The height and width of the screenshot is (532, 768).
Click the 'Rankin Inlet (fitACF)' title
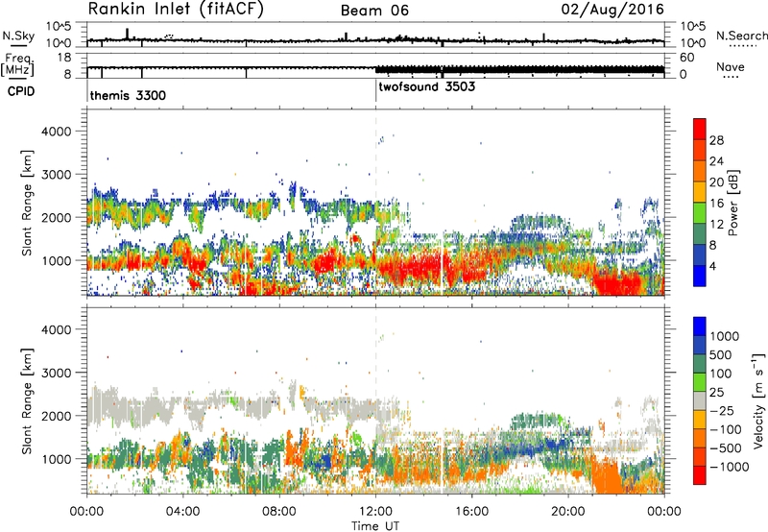(x=176, y=10)
